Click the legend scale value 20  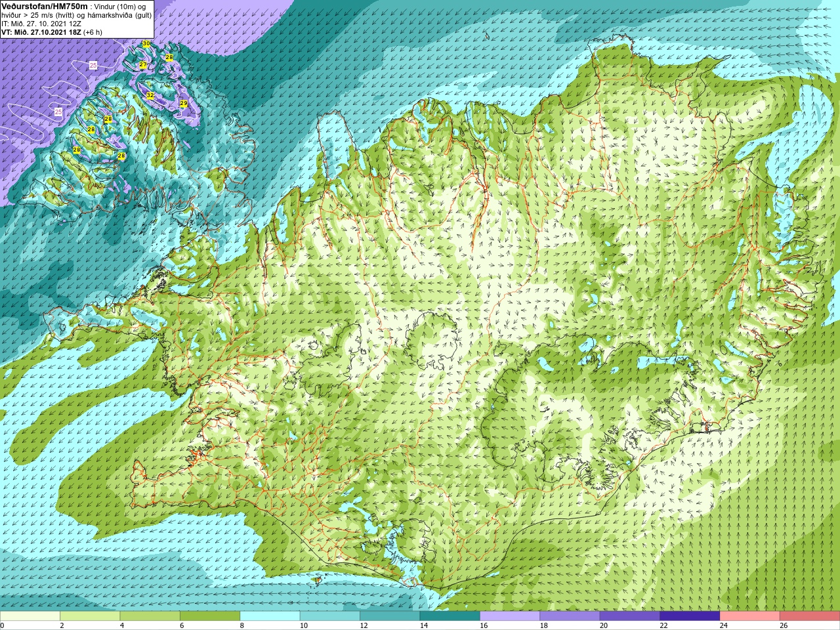(604, 626)
